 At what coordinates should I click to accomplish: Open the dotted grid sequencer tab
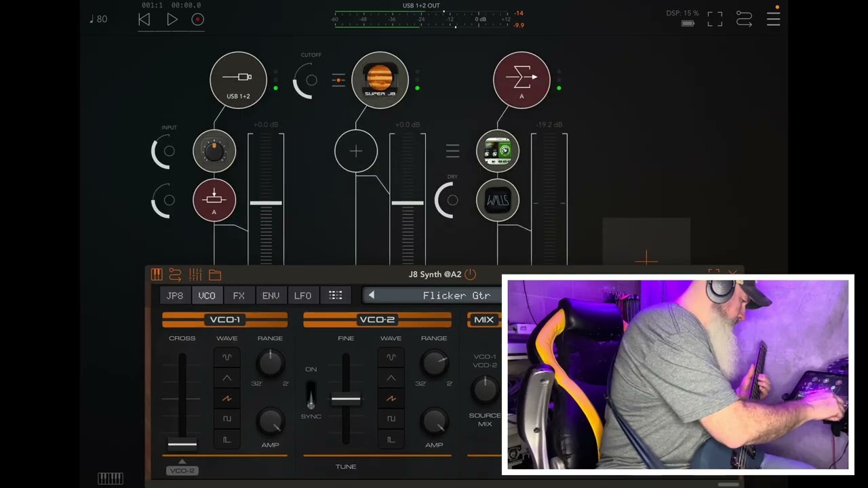click(335, 296)
